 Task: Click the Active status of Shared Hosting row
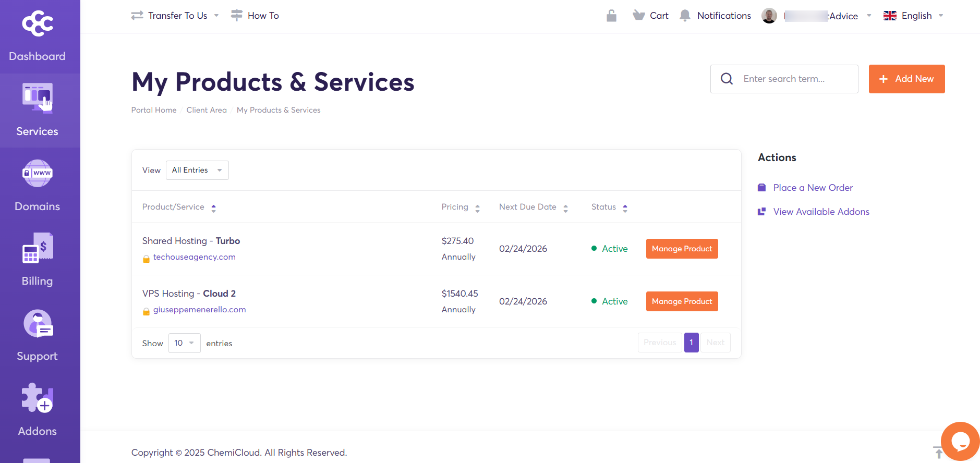(x=610, y=249)
